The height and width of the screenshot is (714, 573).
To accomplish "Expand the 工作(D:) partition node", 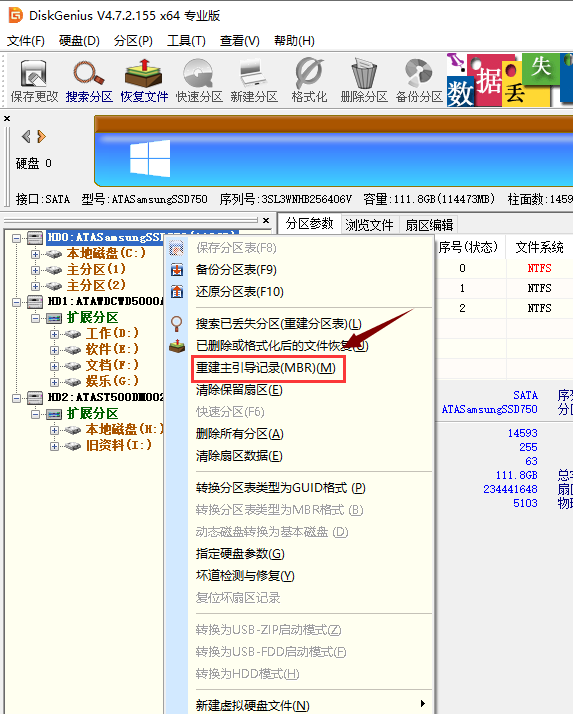I will [54, 334].
